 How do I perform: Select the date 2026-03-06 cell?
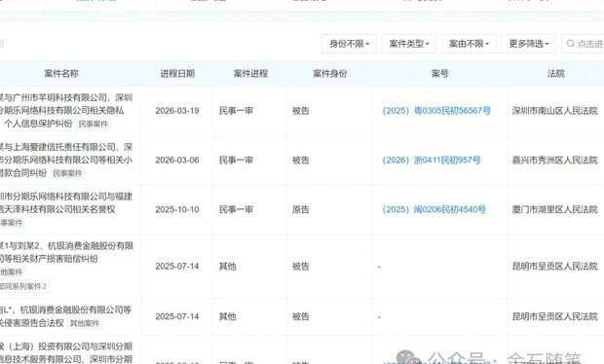click(x=177, y=160)
